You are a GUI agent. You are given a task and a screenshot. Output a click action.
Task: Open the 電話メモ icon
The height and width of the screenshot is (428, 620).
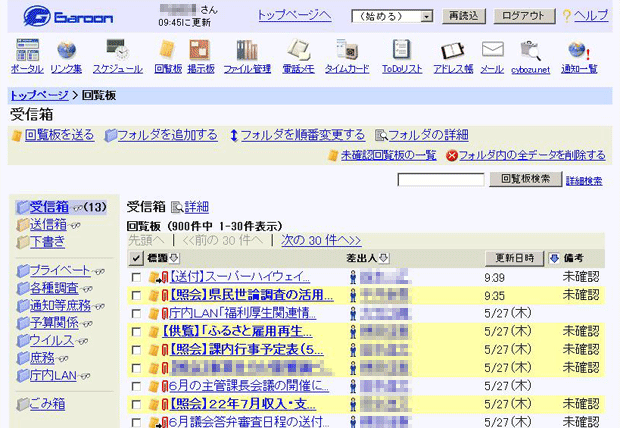[x=299, y=49]
